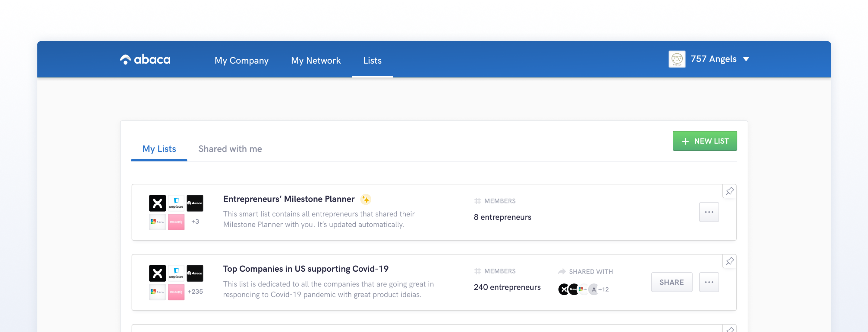Click the abaca logo icon
This screenshot has width=868, height=332.
click(x=125, y=59)
